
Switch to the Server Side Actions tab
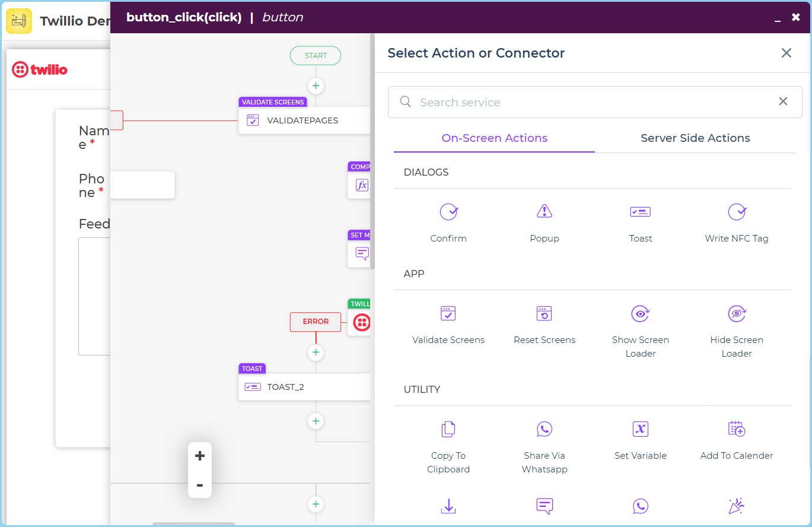coord(695,138)
